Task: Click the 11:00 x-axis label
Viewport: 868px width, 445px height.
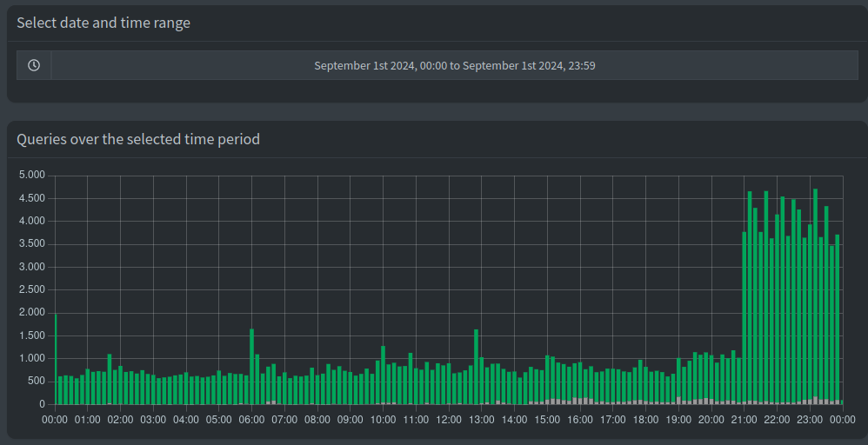Action: (x=416, y=420)
